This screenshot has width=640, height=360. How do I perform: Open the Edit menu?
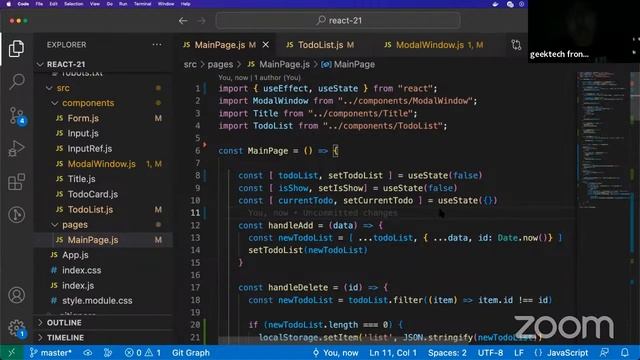coord(53,4)
